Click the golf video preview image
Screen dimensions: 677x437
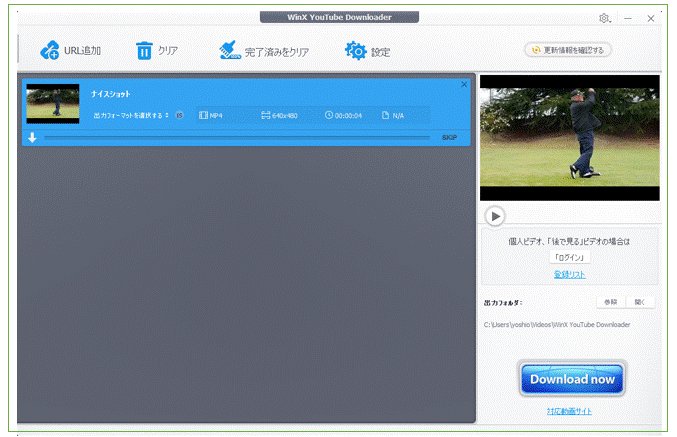coord(569,137)
